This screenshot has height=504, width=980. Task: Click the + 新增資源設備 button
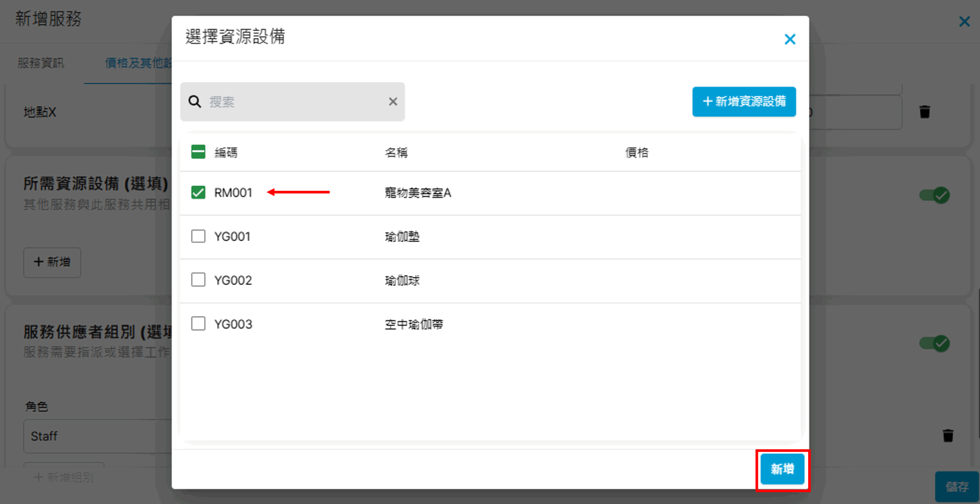(x=744, y=101)
